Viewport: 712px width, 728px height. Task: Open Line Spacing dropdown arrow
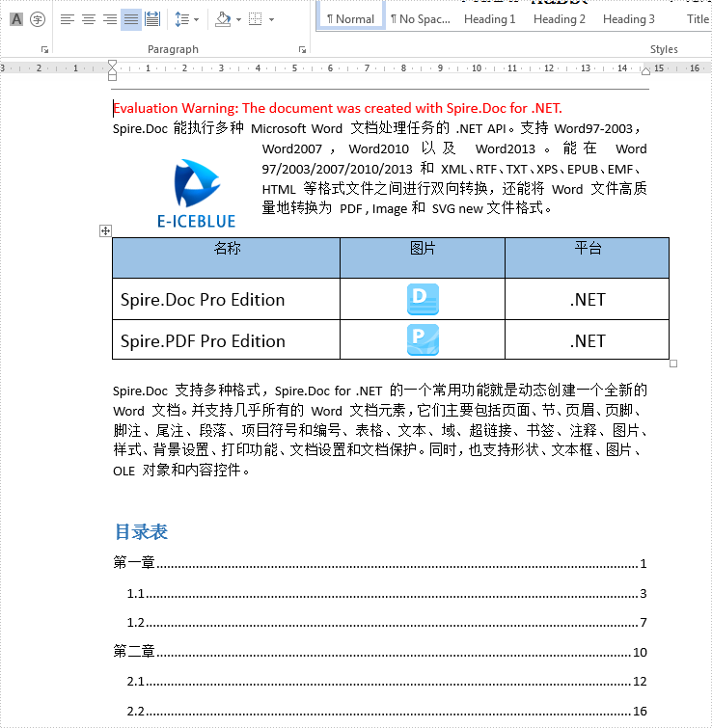click(196, 19)
